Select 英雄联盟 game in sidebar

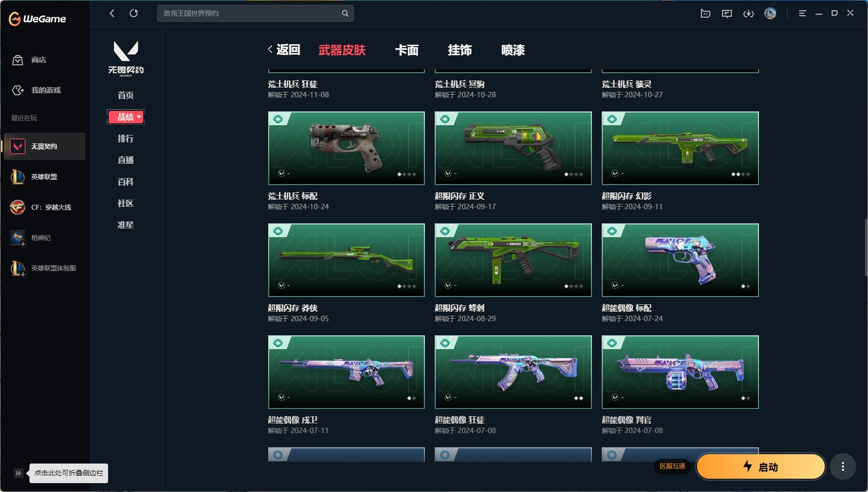point(45,177)
